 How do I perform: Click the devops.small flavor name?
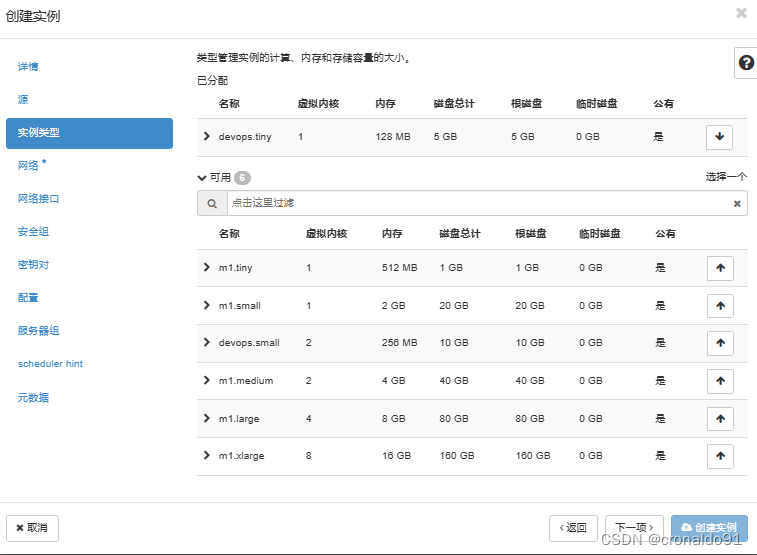coord(249,343)
